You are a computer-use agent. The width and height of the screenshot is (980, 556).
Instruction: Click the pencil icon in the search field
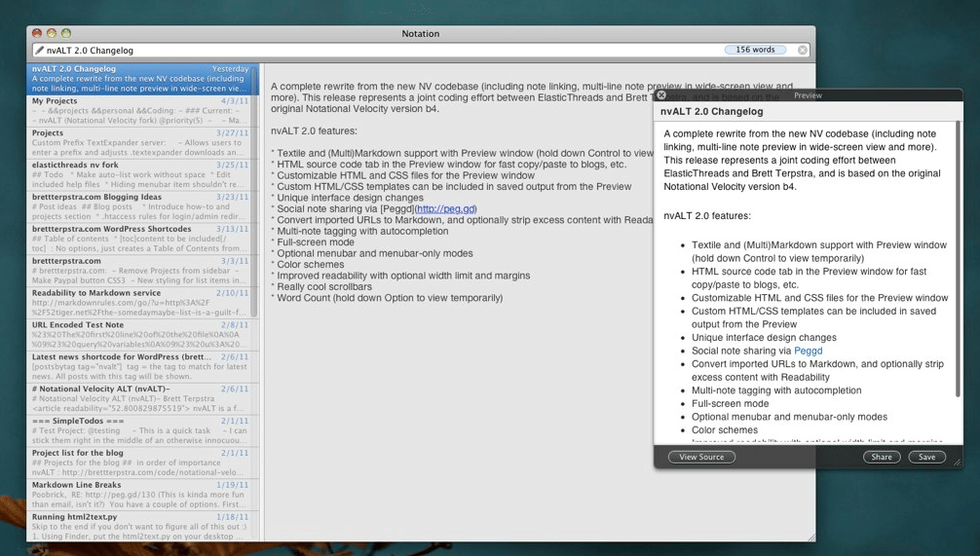pos(39,50)
